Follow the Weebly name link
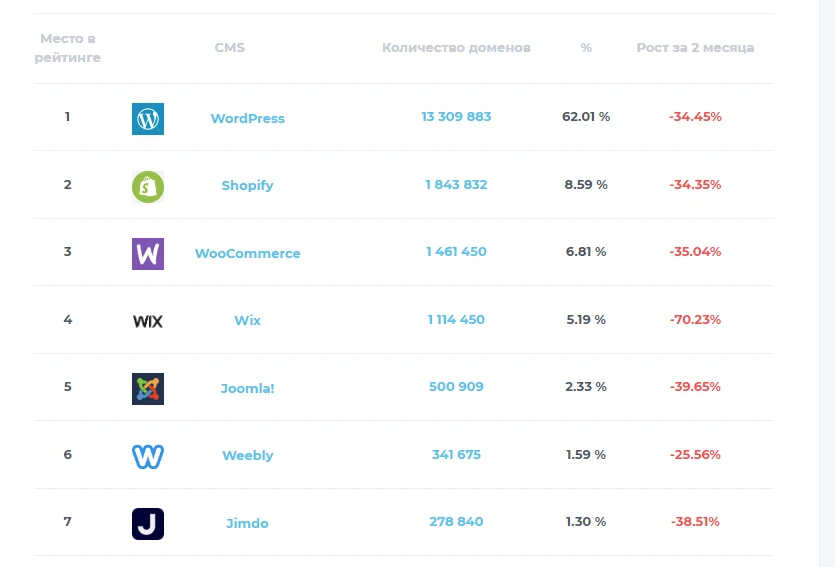 pos(248,455)
